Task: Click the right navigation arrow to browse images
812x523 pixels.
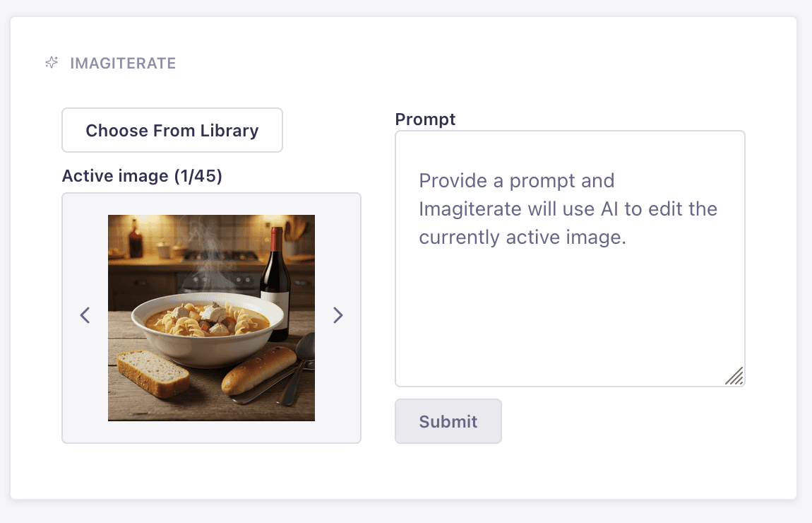Action: (338, 315)
